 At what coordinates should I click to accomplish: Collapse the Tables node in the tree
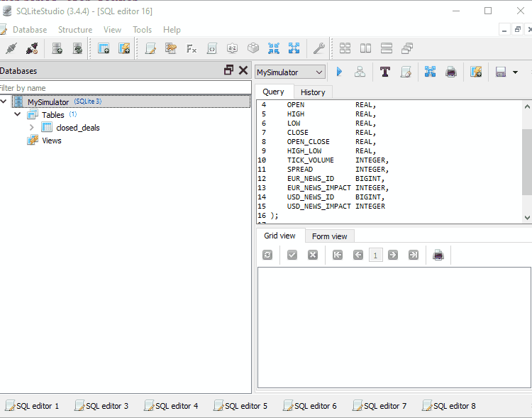click(x=17, y=114)
